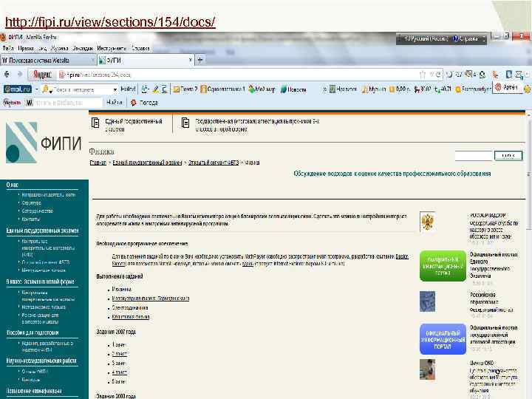Open the Закладки menu
Image resolution: width=532 pixels, height=399 pixels.
tap(83, 48)
